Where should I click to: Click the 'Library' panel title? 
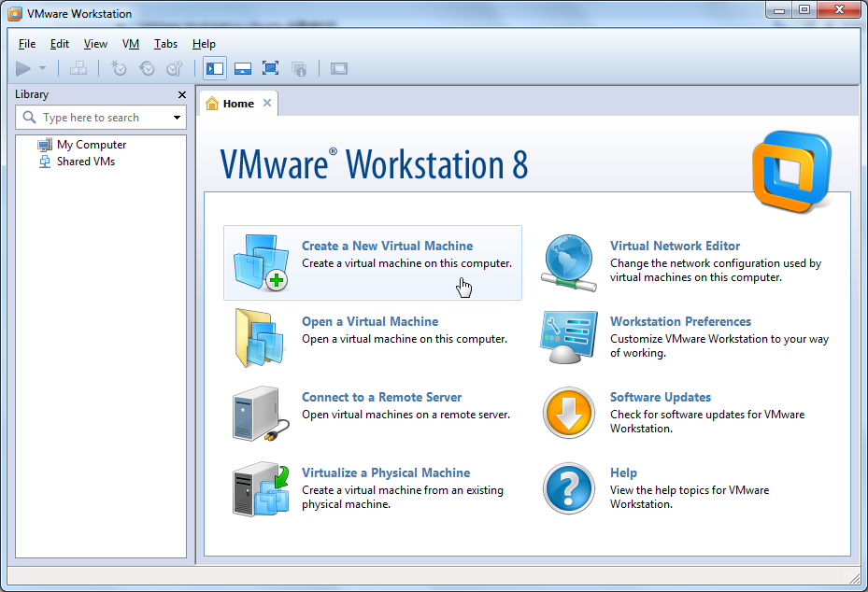coord(32,94)
